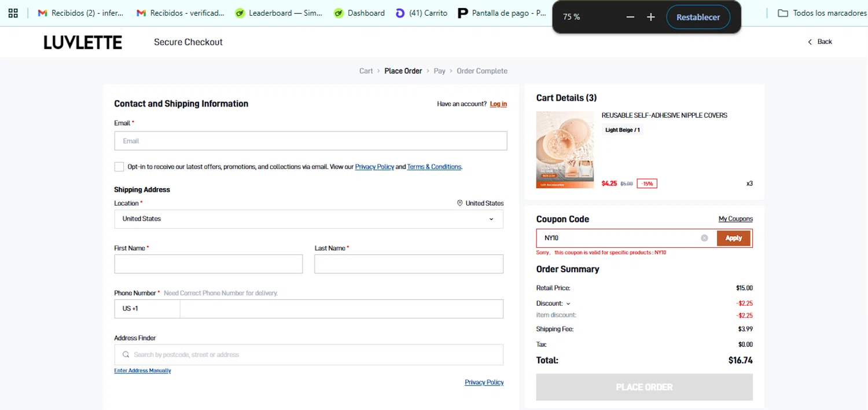Click the coupon error message text
The image size is (868, 410).
tap(601, 252)
